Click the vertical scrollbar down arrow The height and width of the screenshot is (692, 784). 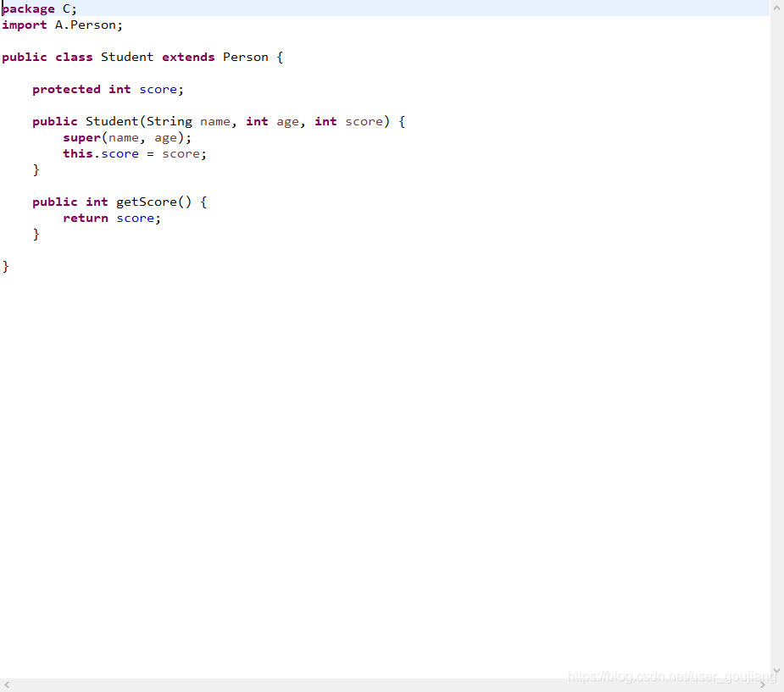pyautogui.click(x=776, y=671)
